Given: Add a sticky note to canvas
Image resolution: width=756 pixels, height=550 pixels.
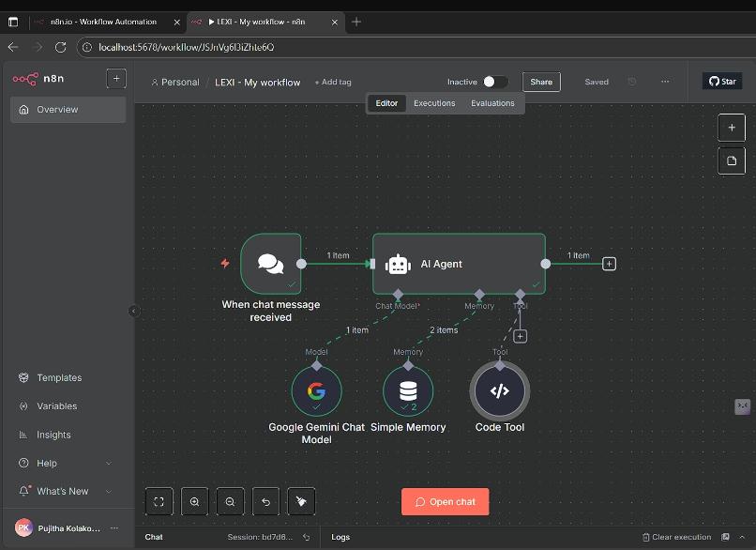Looking at the screenshot, I should [x=732, y=160].
